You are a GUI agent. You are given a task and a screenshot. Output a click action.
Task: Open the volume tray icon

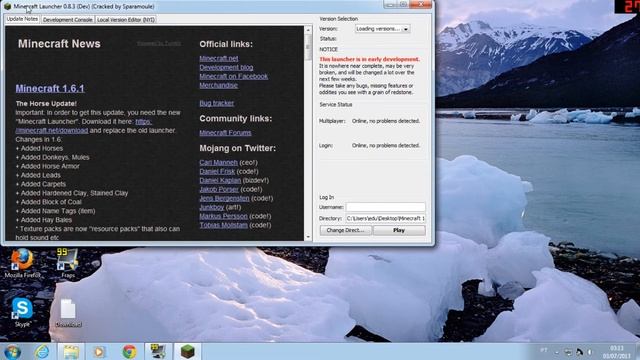pyautogui.click(x=590, y=351)
